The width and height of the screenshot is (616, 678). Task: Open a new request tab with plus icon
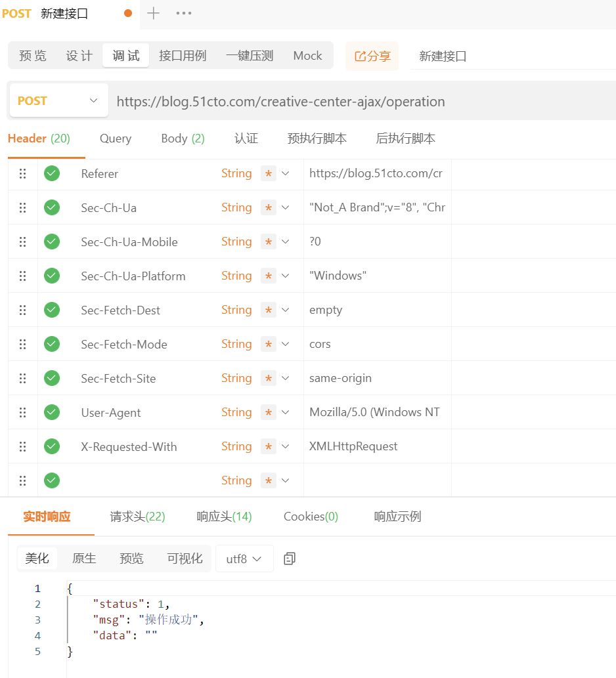pos(154,12)
